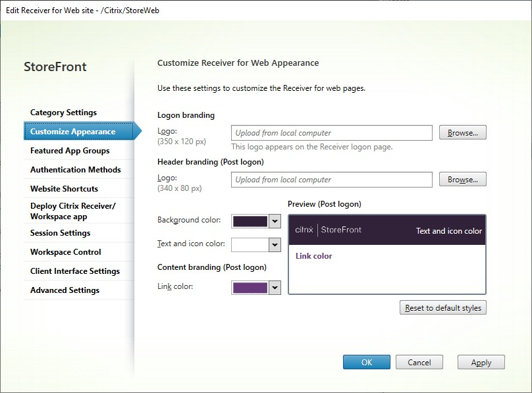
Task: Open the Category Settings section
Action: click(63, 113)
